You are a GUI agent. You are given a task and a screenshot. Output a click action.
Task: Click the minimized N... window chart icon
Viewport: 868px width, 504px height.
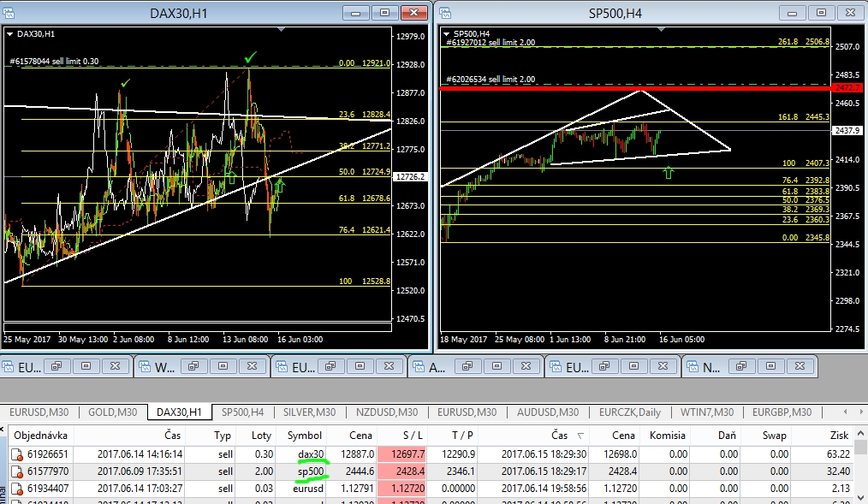click(x=693, y=366)
